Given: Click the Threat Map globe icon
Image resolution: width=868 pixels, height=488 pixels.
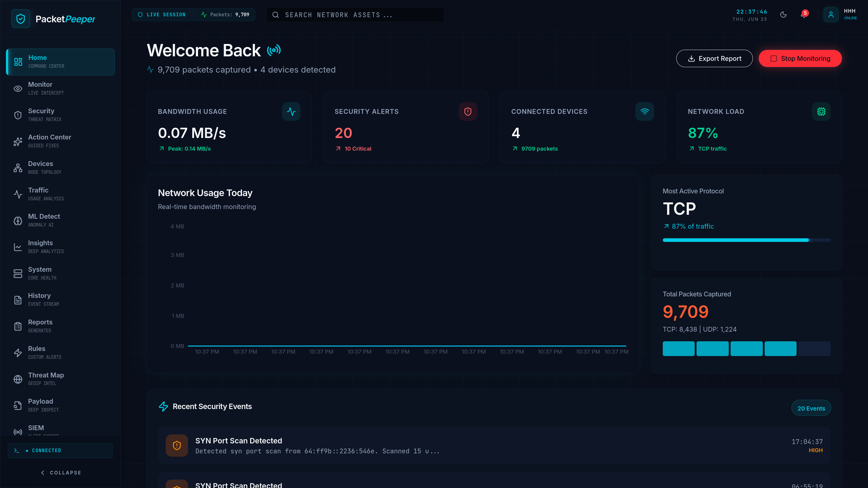Looking at the screenshot, I should click(x=18, y=379).
